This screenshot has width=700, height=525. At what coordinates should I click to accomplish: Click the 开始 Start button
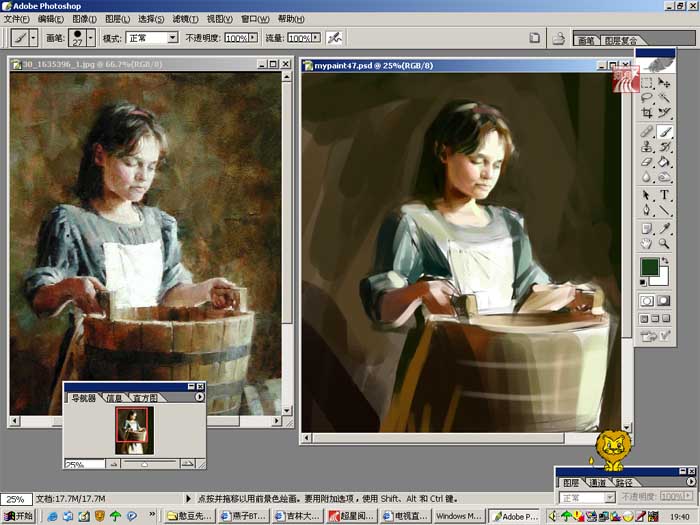pyautogui.click(x=18, y=516)
